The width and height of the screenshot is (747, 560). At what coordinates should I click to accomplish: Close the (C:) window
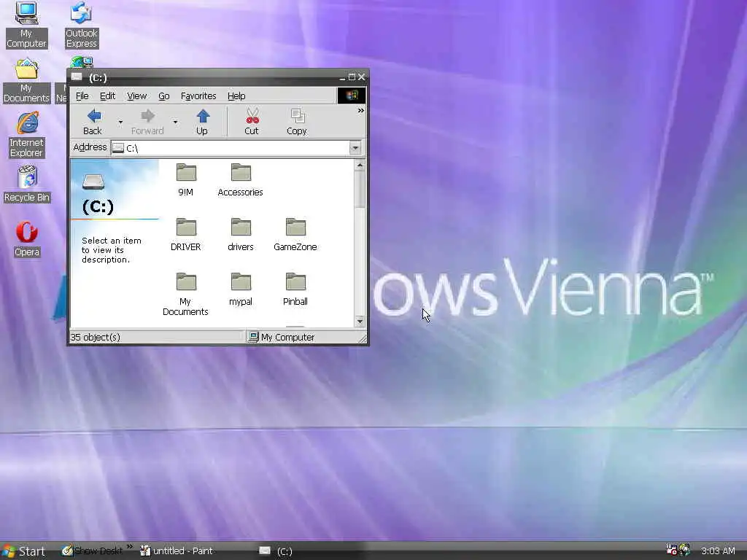[362, 77]
